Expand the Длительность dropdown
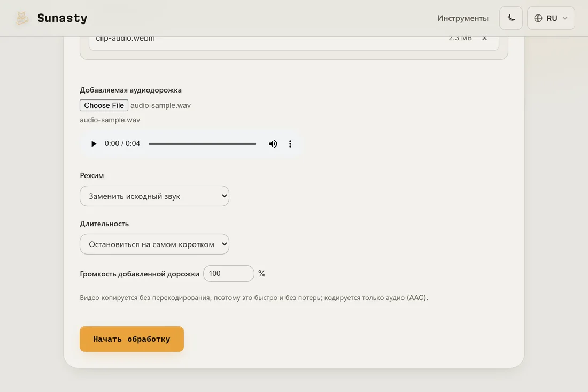 (x=154, y=244)
